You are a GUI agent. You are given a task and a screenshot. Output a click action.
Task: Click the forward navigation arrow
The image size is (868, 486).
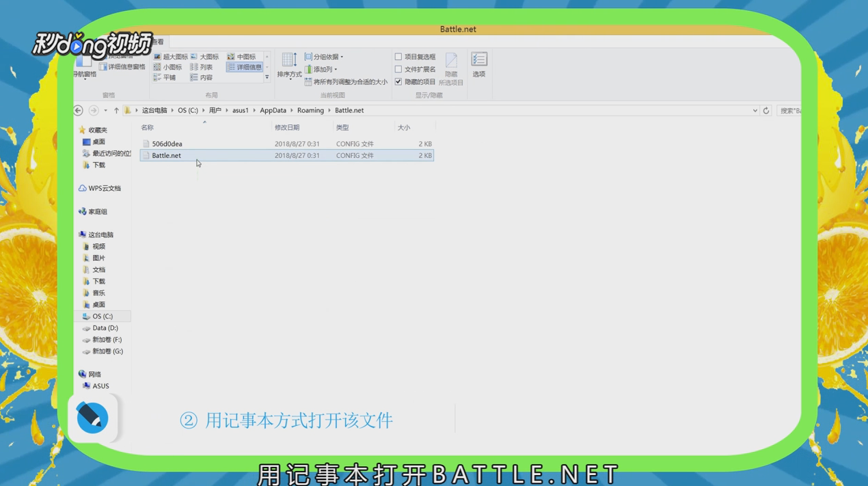(x=94, y=110)
